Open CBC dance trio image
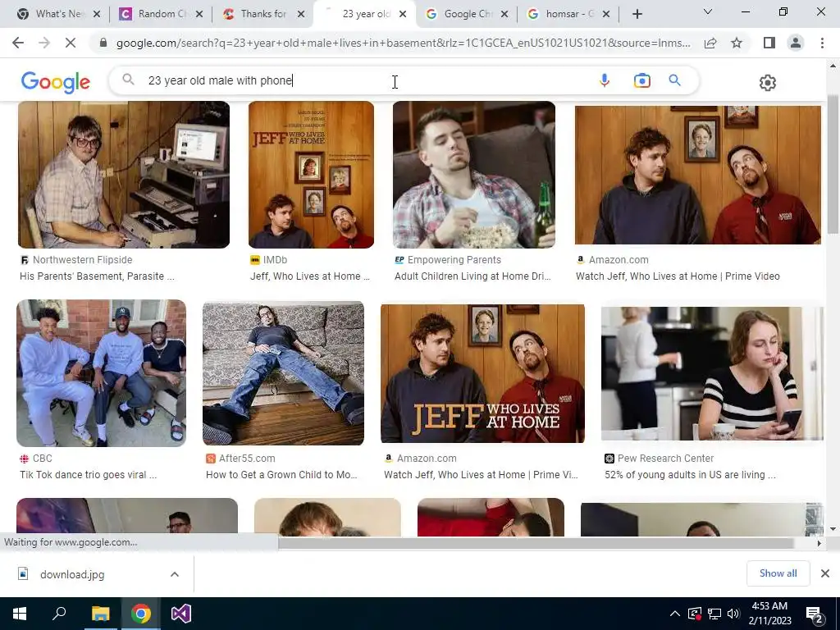Viewport: 840px width, 630px height. point(101,373)
